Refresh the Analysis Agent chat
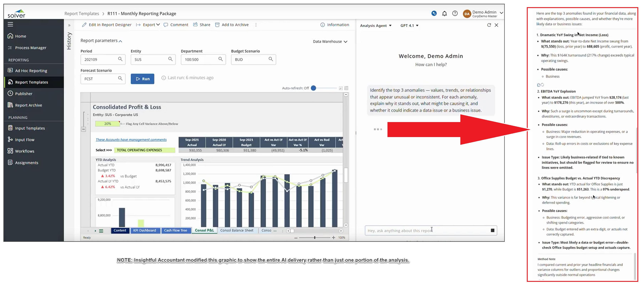This screenshot has height=287, width=644. [489, 25]
